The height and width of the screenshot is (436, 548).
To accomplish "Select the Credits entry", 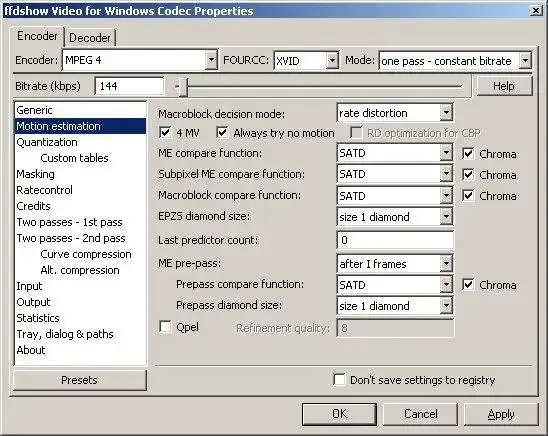I will click(x=80, y=206).
